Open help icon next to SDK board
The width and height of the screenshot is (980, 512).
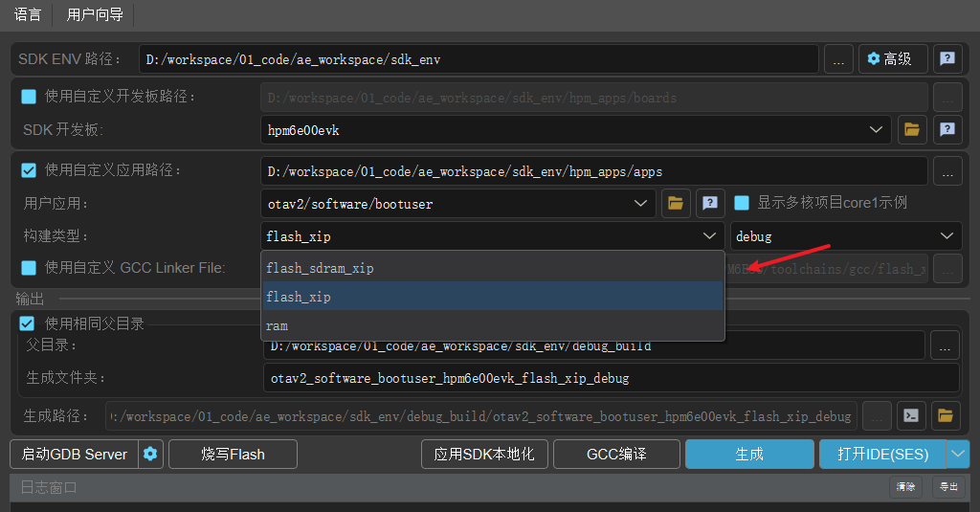947,130
